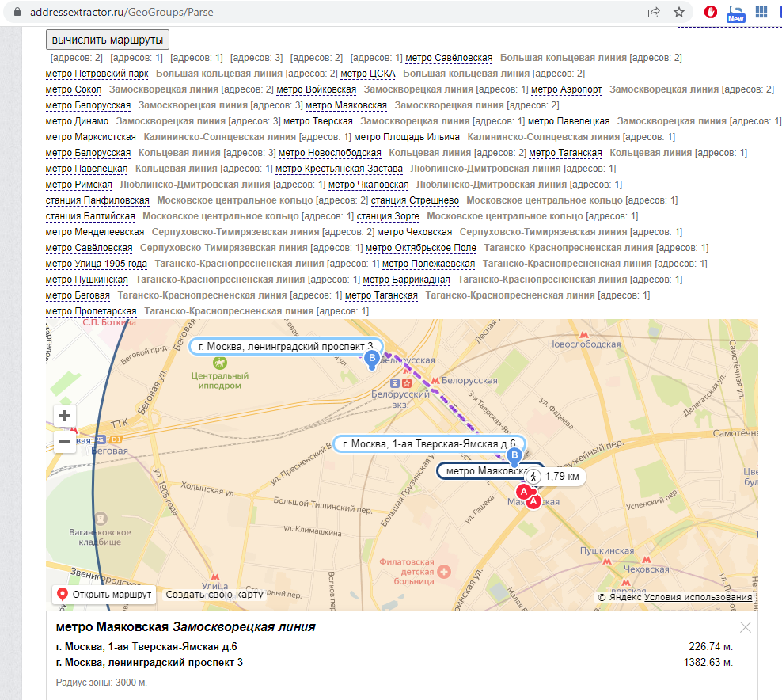This screenshot has height=700, width=782.
Task: Click the Чеховская metro icon on map
Action: tap(647, 559)
